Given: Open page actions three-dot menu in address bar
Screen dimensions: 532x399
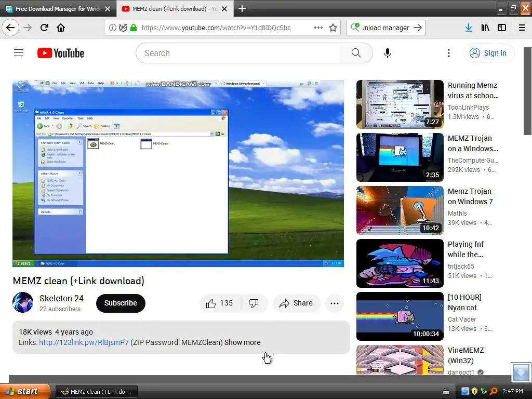Looking at the screenshot, I should [318, 28].
